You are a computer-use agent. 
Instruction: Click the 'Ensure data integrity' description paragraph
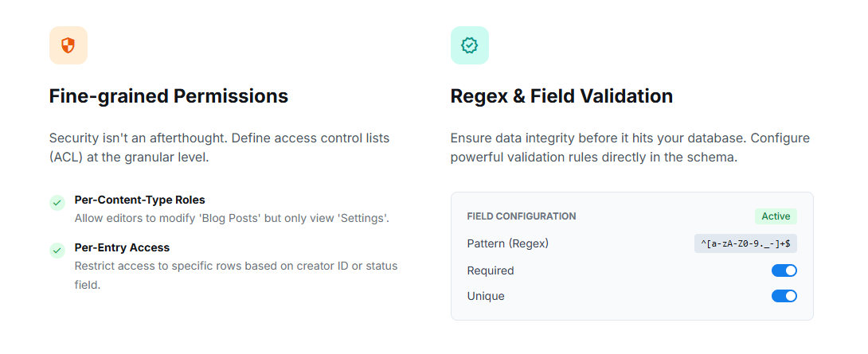pos(629,147)
